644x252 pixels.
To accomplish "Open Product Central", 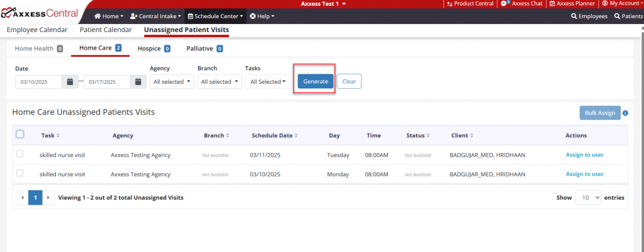I will (470, 3).
